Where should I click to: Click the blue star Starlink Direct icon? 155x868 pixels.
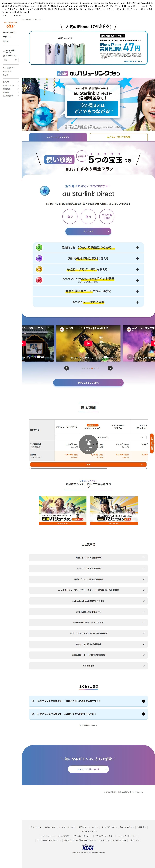(45, 191)
